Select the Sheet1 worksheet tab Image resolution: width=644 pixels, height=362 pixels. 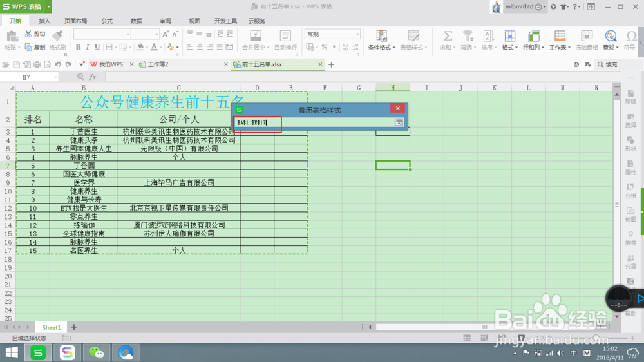(x=52, y=327)
